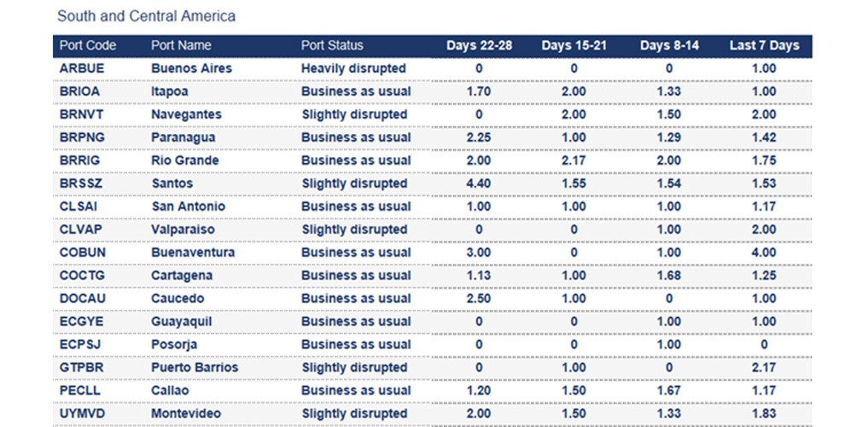Image resolution: width=868 pixels, height=427 pixels.
Task: Click the Navegantes port name
Action: pos(186,114)
